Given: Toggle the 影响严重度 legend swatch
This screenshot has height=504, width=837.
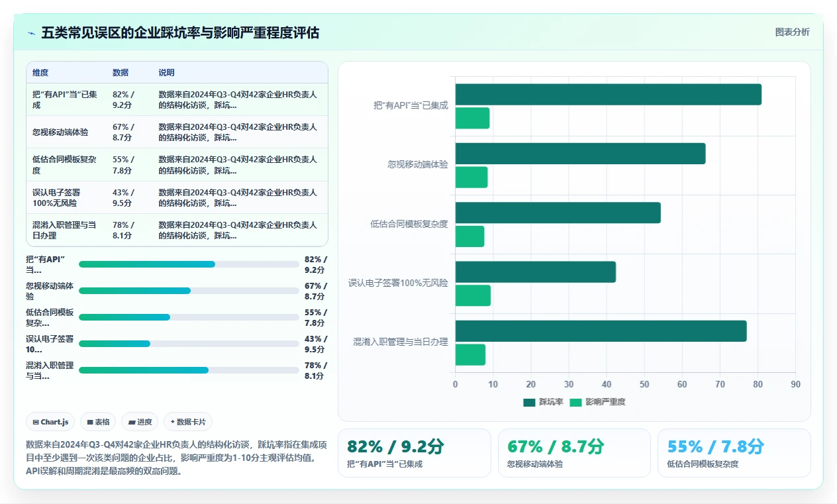Looking at the screenshot, I should pyautogui.click(x=575, y=402).
